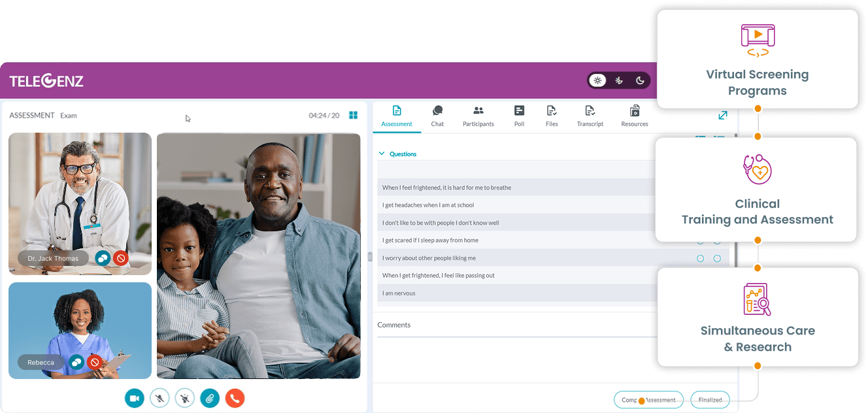Click the grid layout icon beside timer
The image size is (868, 413).
(x=354, y=115)
